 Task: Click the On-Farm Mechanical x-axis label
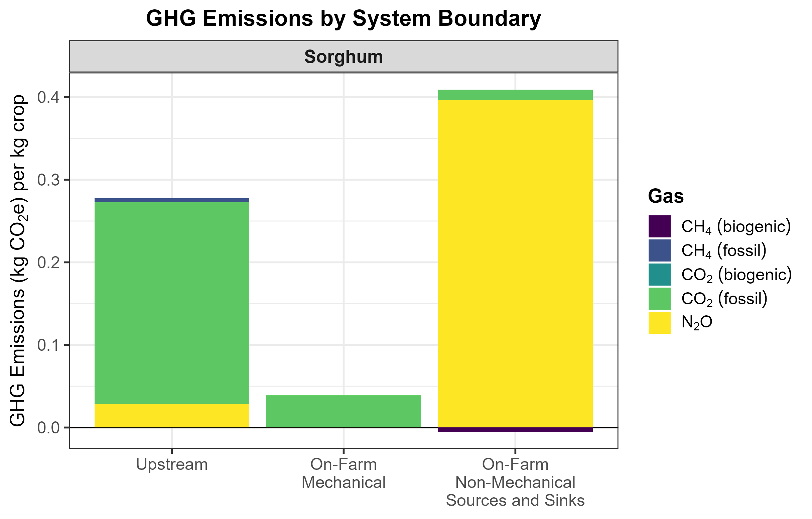click(343, 474)
